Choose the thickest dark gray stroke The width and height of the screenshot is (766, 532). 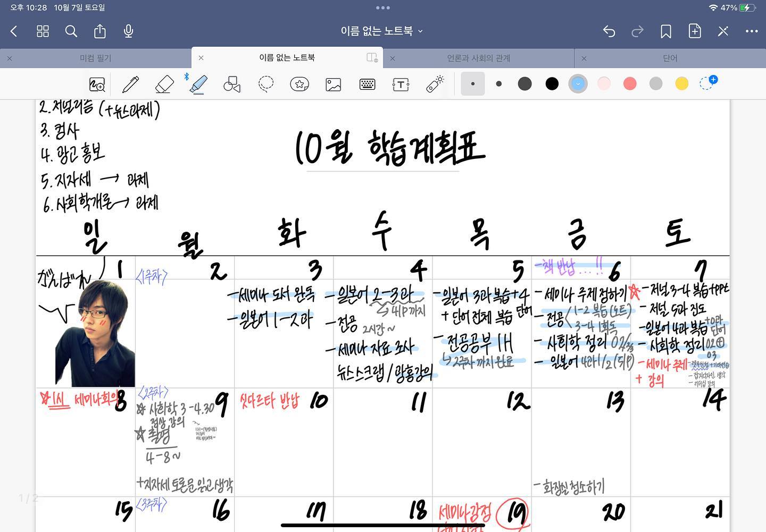tap(524, 83)
